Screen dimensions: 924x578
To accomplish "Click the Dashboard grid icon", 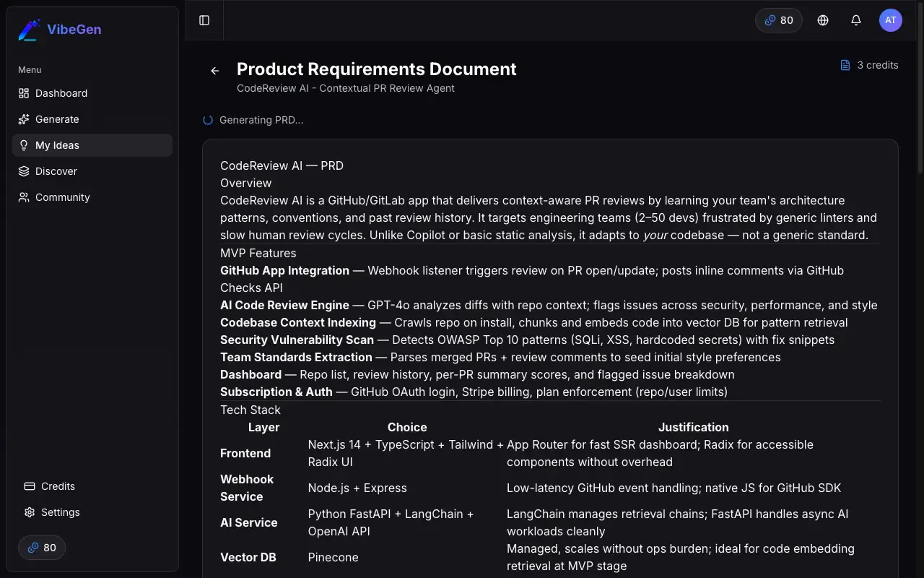I will tap(24, 93).
